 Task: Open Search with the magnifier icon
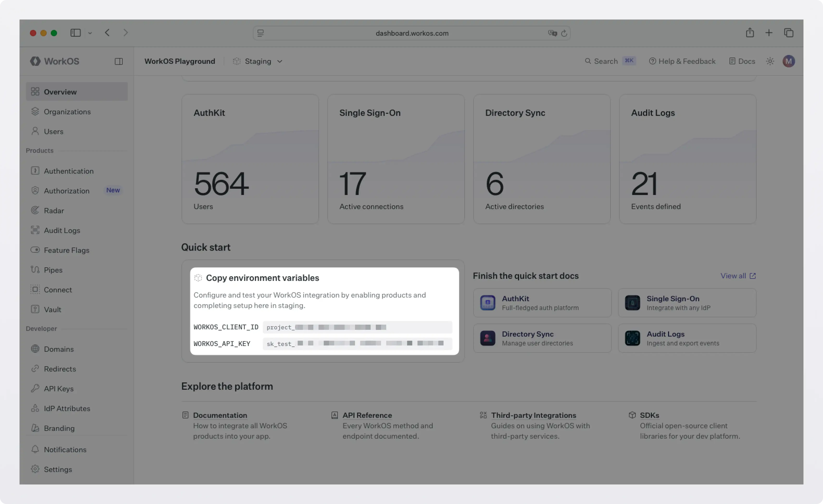[588, 61]
